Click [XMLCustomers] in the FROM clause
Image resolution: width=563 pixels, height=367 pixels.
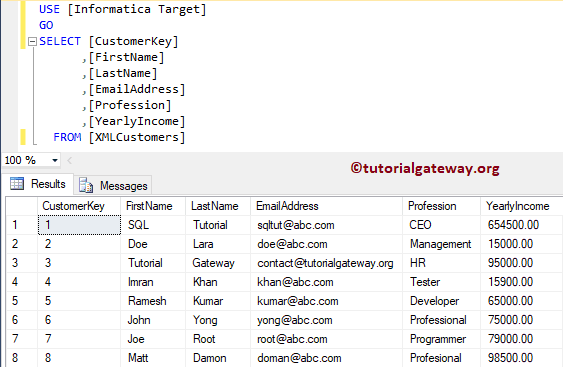tap(137, 138)
